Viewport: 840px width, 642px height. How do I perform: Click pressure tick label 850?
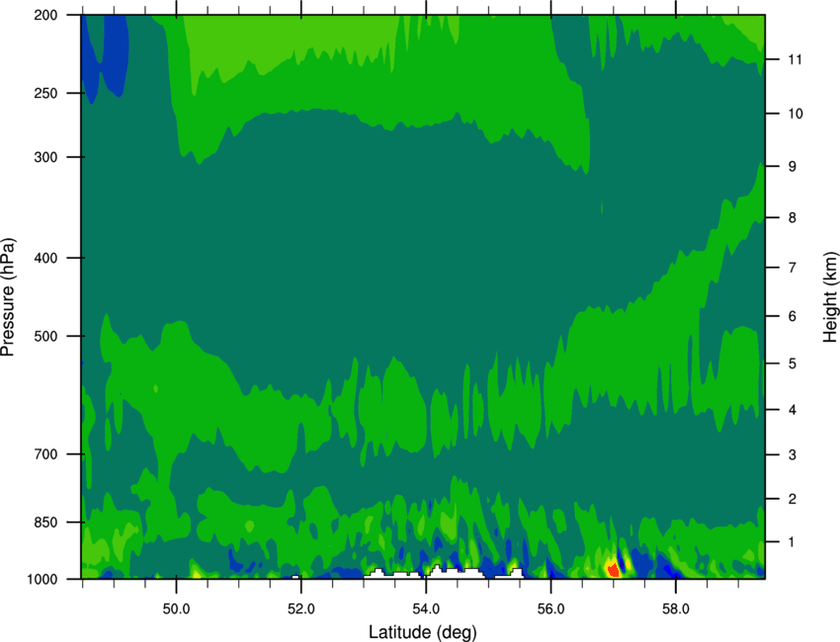[x=45, y=522]
